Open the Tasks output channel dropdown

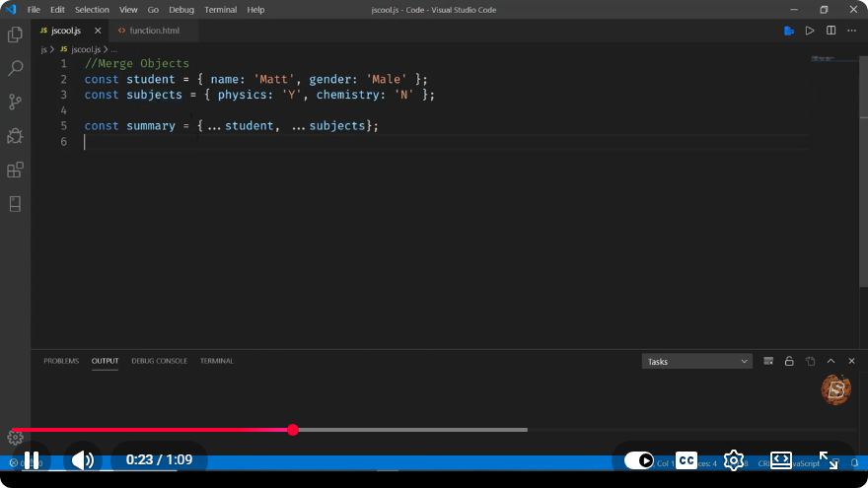(697, 361)
